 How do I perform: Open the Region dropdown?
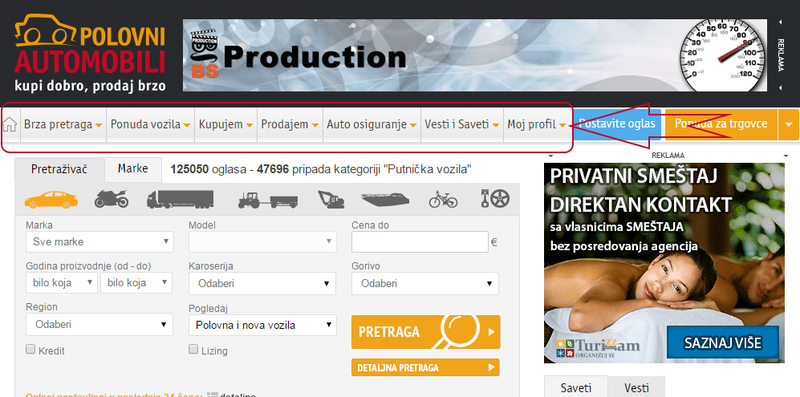coord(99,324)
